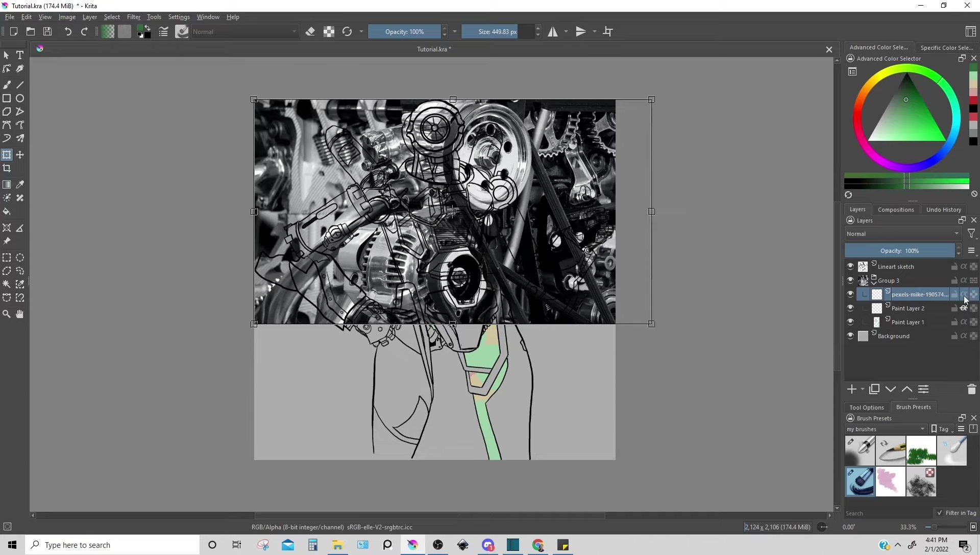This screenshot has height=555, width=980.
Task: Open the Filter menu
Action: coord(133,17)
